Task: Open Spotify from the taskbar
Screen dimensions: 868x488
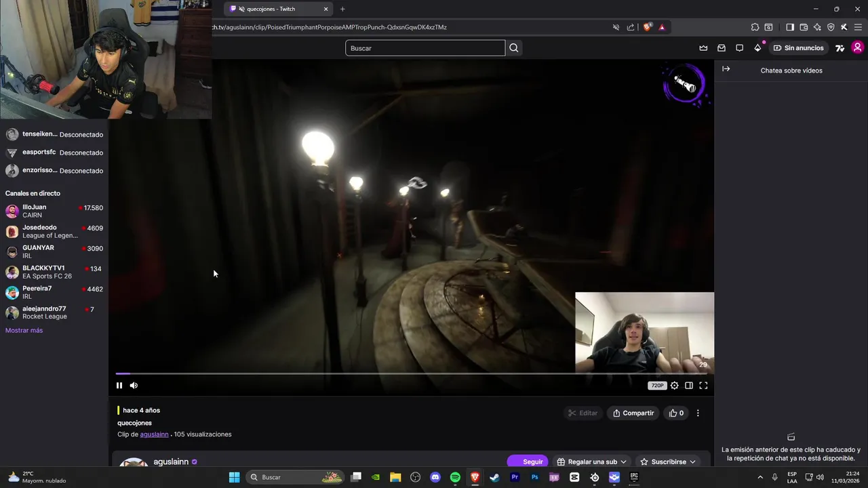Action: click(455, 477)
